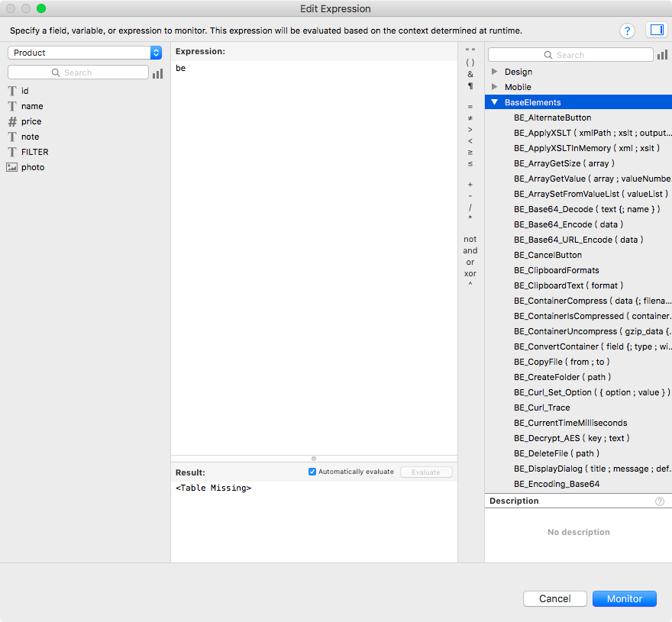Click the function Search box

pos(570,55)
